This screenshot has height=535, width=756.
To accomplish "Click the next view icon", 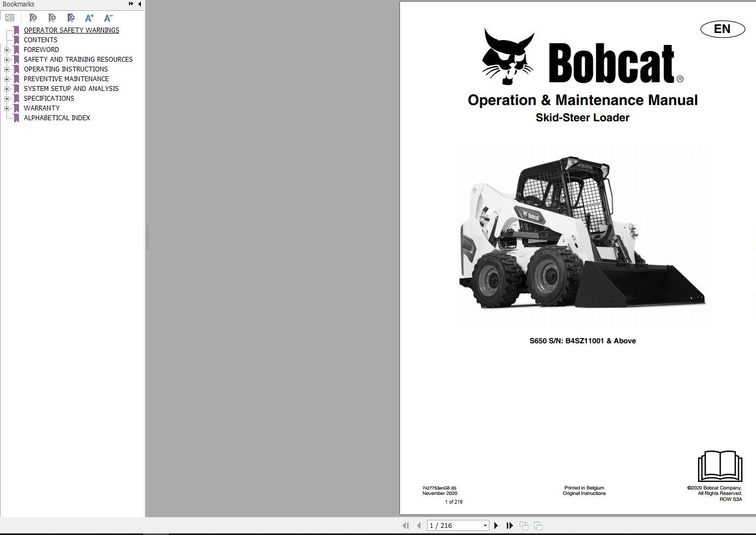I will 538,525.
